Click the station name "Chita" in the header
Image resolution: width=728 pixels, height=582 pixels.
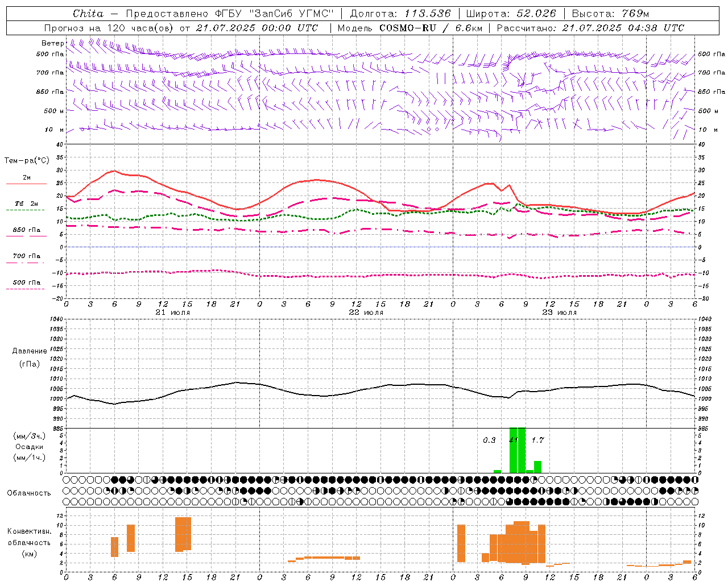click(88, 14)
